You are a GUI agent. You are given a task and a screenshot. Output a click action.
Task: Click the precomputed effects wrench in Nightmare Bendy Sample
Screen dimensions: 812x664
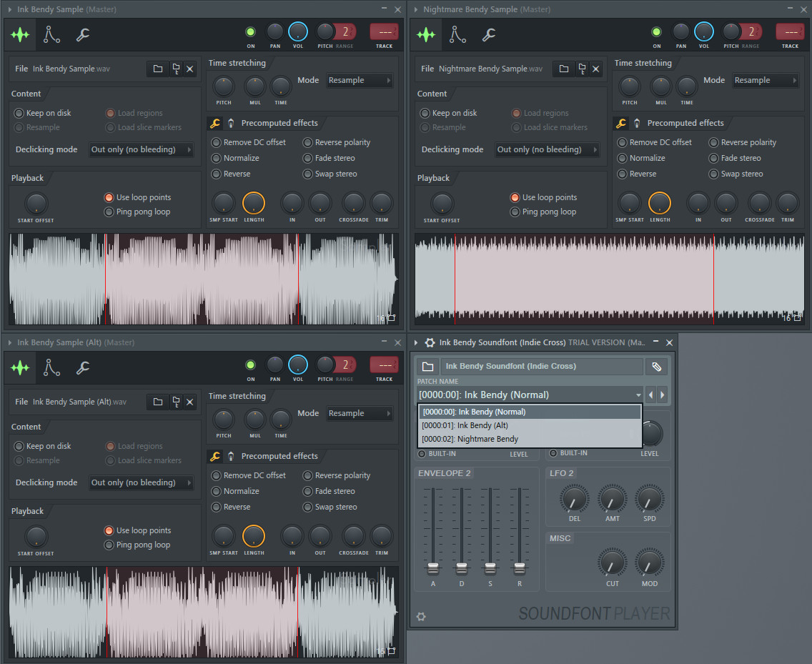[x=620, y=123]
